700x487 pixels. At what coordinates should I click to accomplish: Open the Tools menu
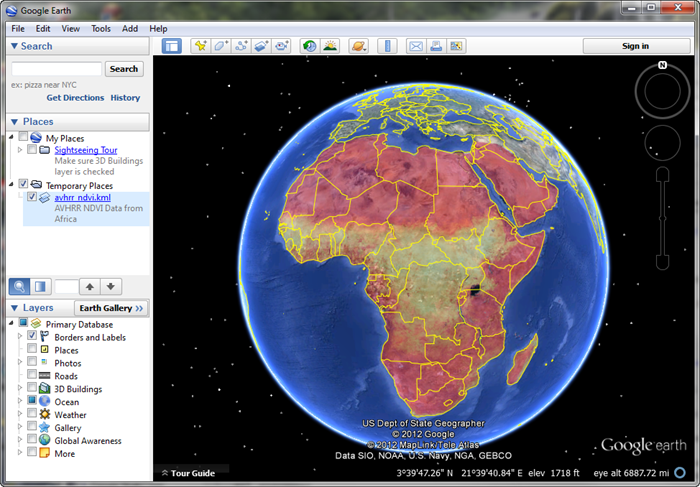pyautogui.click(x=101, y=29)
